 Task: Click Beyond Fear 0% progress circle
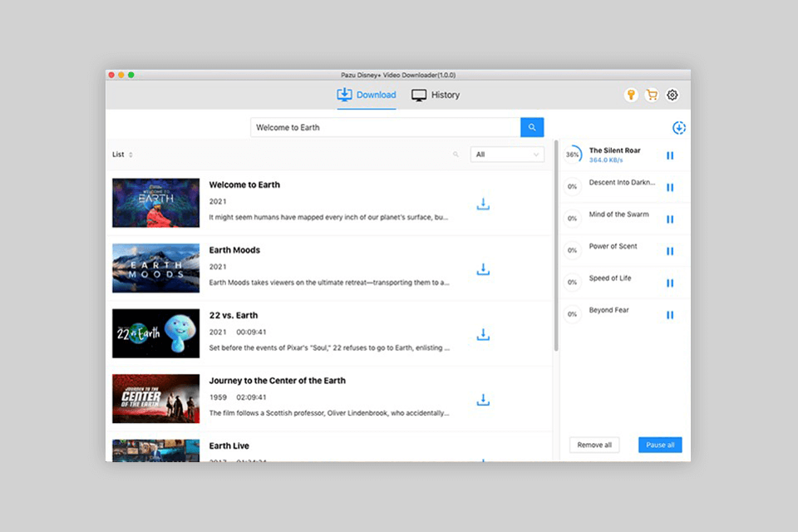[x=573, y=314]
